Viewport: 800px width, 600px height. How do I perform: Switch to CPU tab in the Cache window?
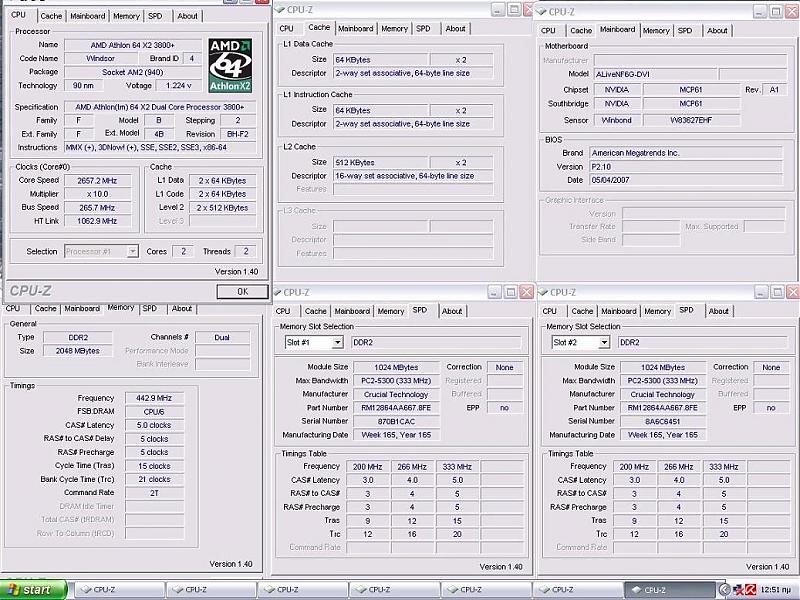click(287, 29)
